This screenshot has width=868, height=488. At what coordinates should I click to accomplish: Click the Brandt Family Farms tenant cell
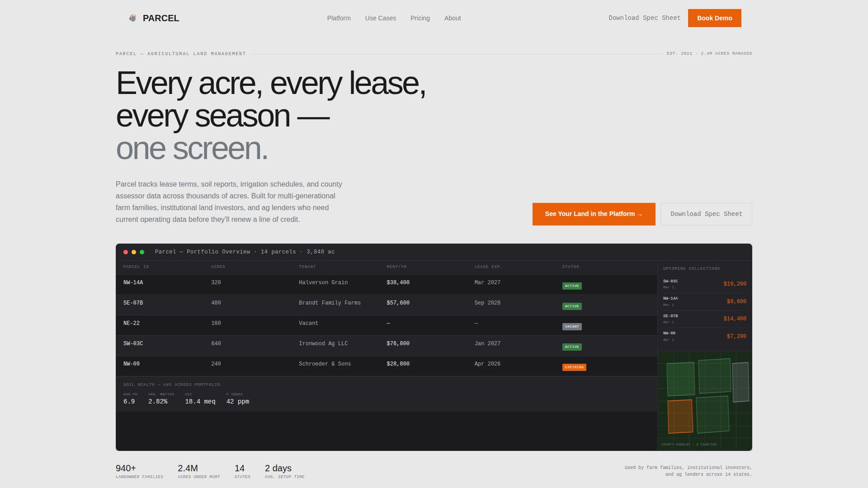pyautogui.click(x=330, y=303)
